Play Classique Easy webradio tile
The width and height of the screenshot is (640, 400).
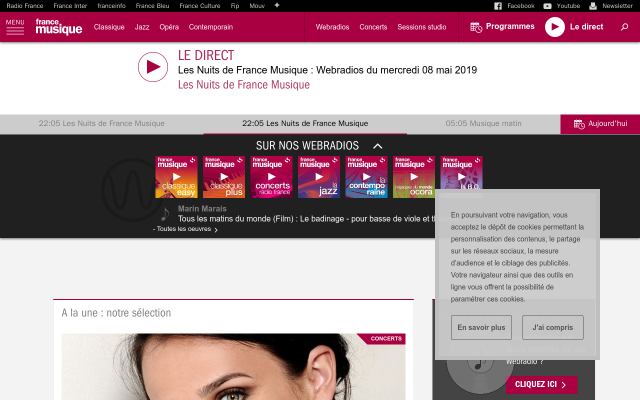(x=176, y=177)
